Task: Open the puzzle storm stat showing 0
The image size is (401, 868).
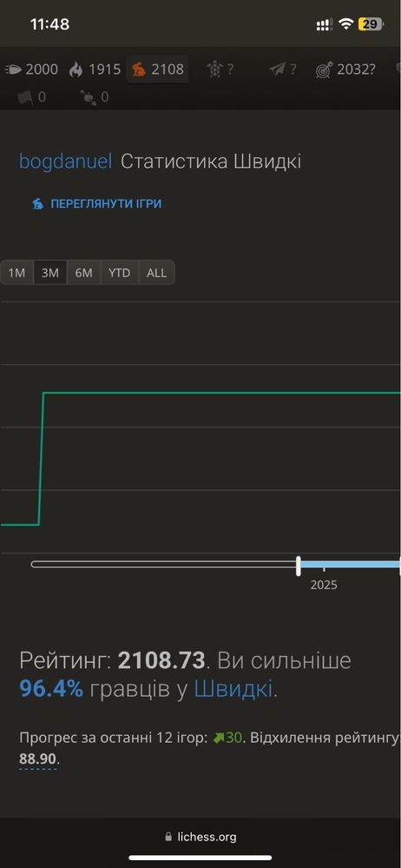Action: click(94, 97)
